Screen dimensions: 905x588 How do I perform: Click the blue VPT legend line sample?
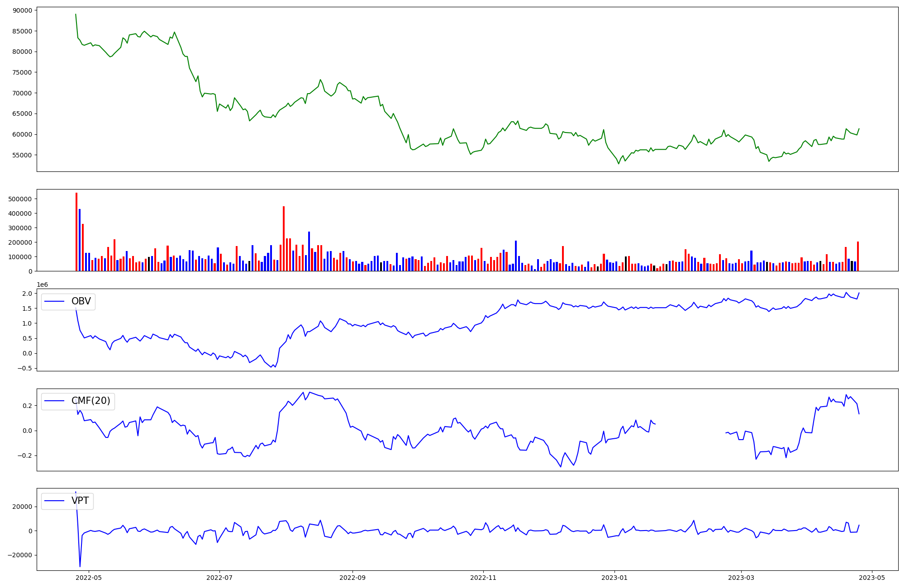pos(55,501)
